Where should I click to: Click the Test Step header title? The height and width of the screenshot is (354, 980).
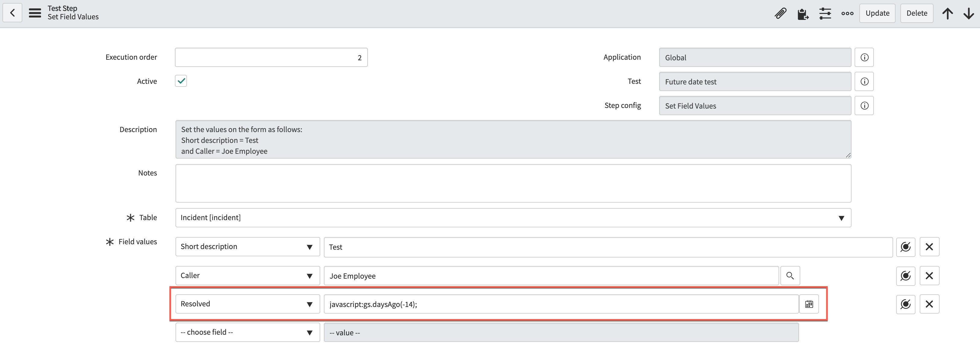(x=62, y=8)
